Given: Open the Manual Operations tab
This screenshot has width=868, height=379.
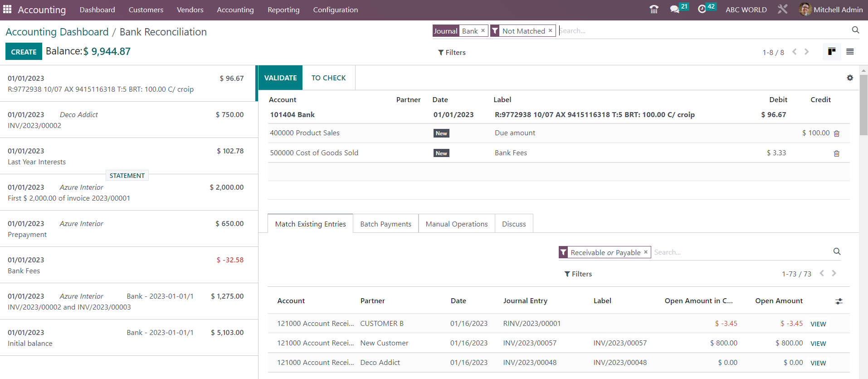Looking at the screenshot, I should [457, 224].
